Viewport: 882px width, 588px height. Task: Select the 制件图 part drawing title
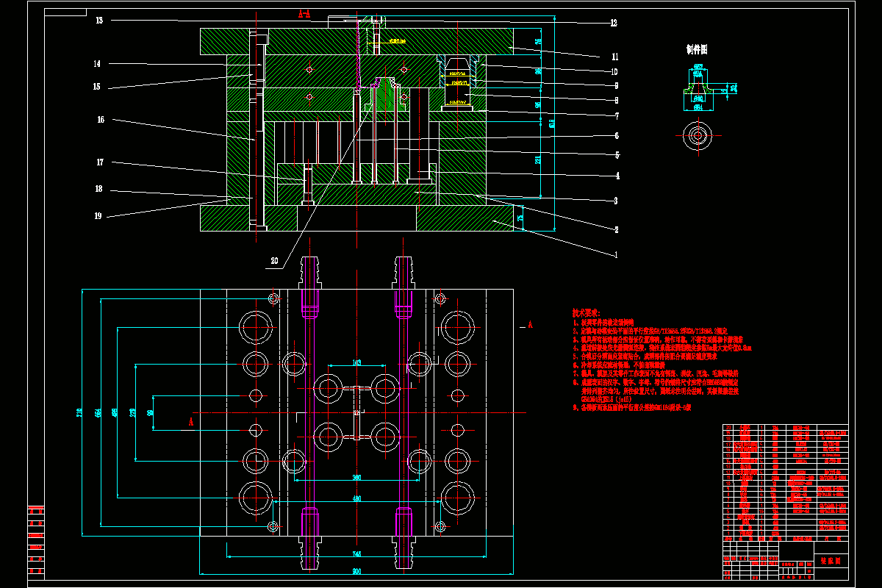click(696, 49)
